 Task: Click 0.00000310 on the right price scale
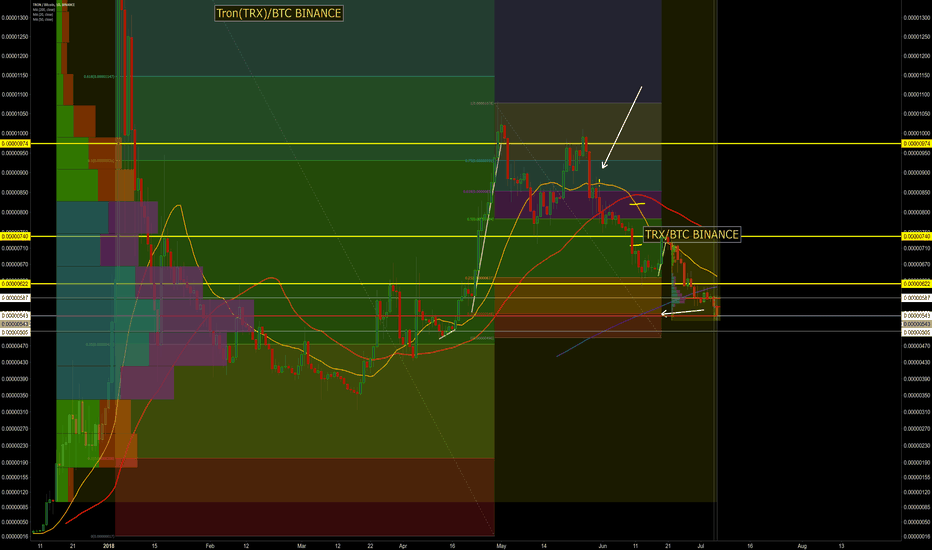(917, 412)
